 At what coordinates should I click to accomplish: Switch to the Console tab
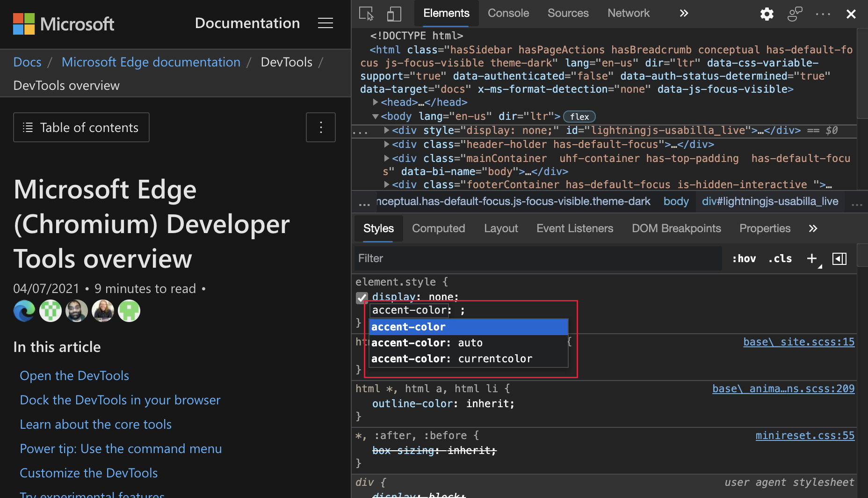pos(508,13)
